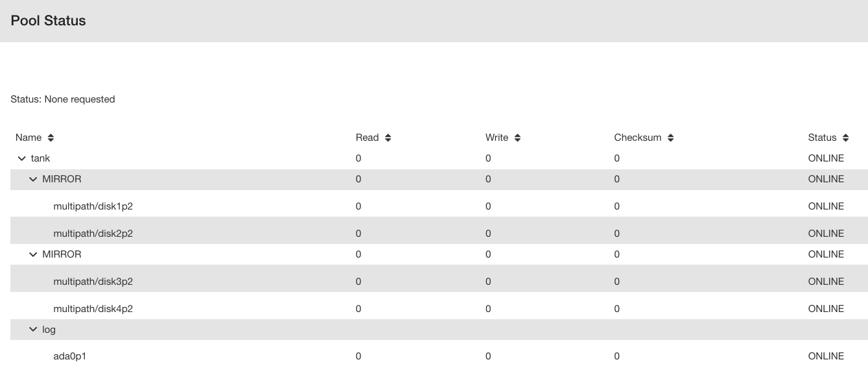Click the Status column sort icon
Viewport: 868px width, 375px height.
(845, 138)
